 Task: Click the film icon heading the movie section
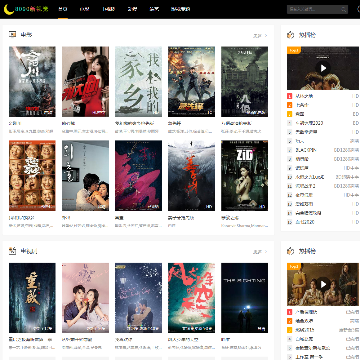click(x=12, y=35)
